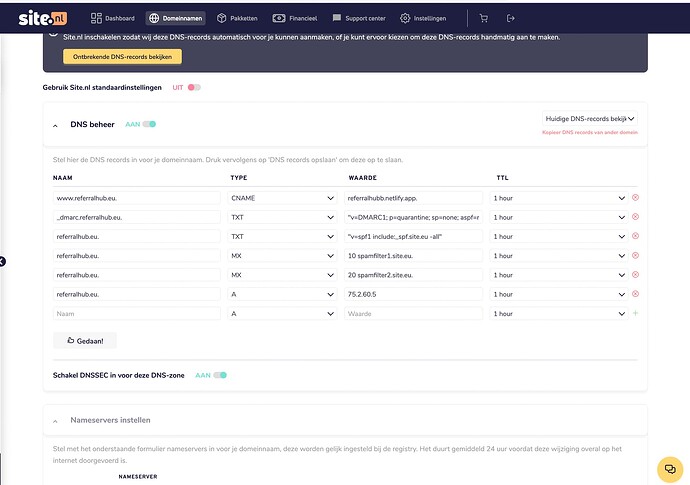The image size is (690, 485).
Task: Open Pakketten menu
Action: click(237, 18)
